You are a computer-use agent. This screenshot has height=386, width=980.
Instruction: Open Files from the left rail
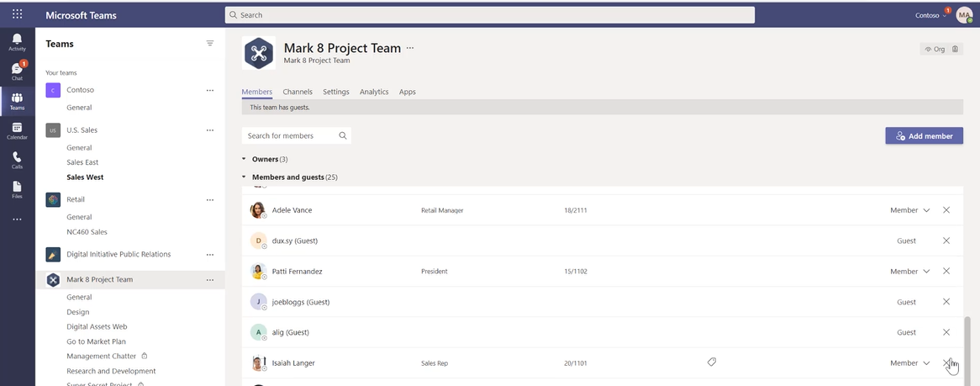tap(17, 189)
